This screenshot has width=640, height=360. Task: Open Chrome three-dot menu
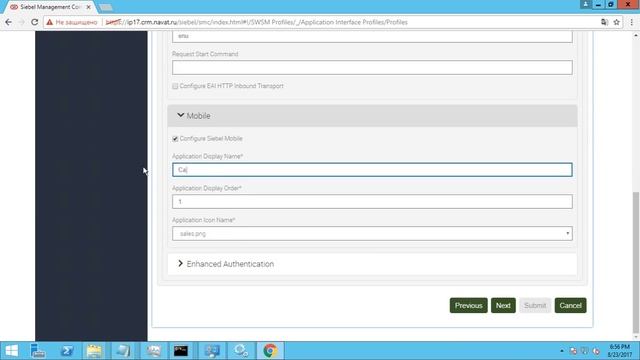point(631,22)
